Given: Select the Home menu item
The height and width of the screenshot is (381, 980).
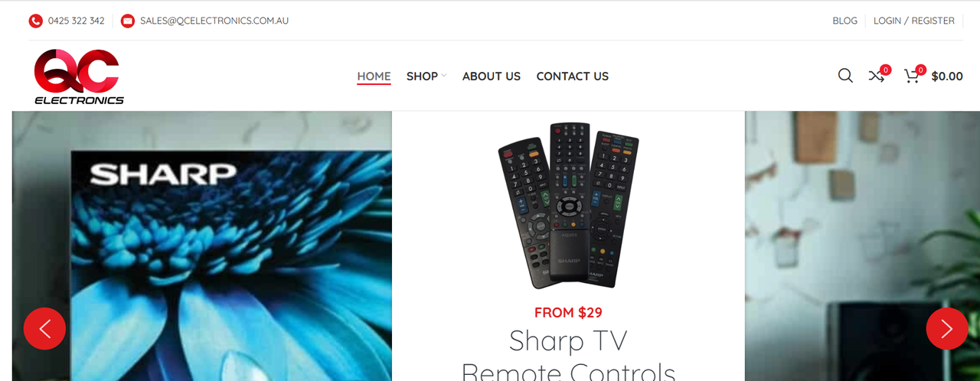Looking at the screenshot, I should [x=374, y=76].
